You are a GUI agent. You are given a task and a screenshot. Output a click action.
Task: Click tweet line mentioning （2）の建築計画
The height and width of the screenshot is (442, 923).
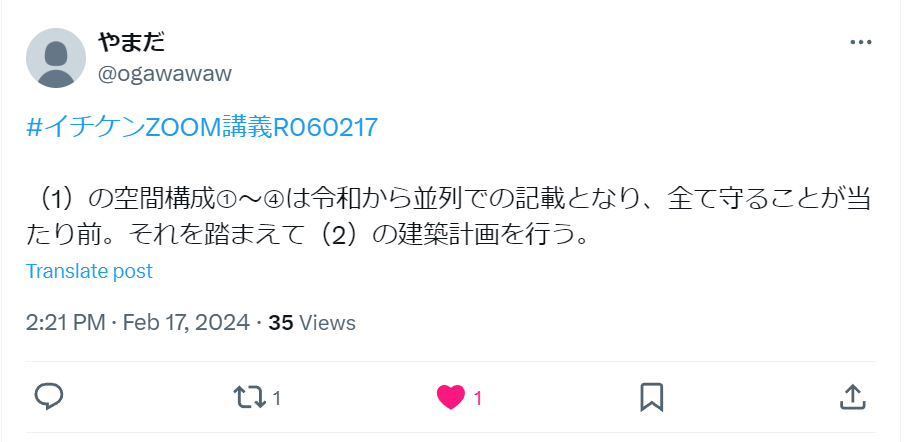pyautogui.click(x=308, y=235)
